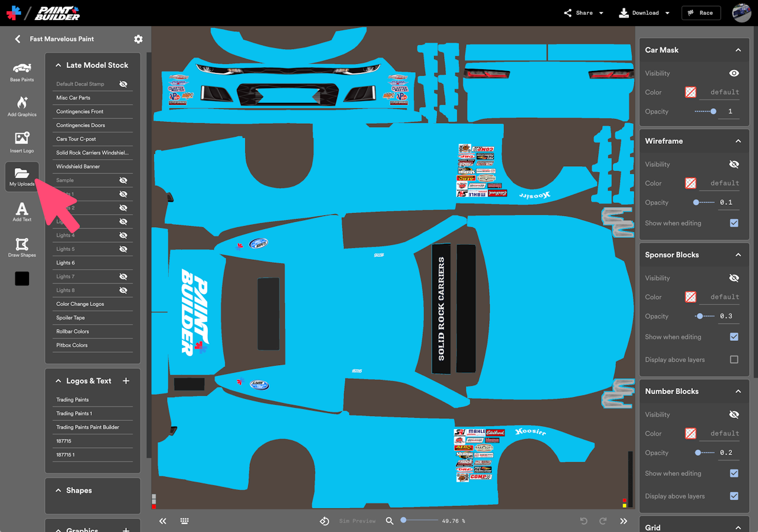Uncheck Sponsor Blocks Show when editing
The height and width of the screenshot is (532, 758).
[x=734, y=337]
